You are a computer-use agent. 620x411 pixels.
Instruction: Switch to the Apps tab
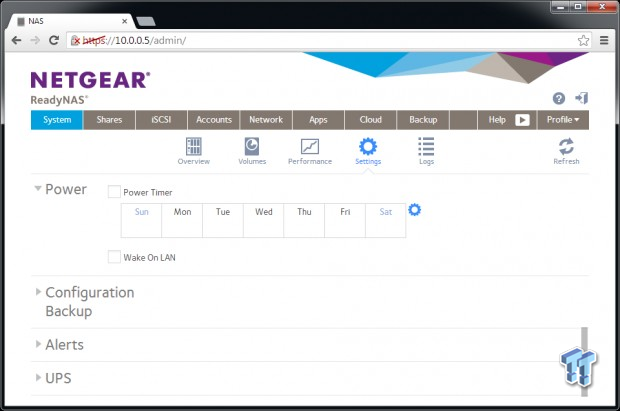[x=318, y=120]
